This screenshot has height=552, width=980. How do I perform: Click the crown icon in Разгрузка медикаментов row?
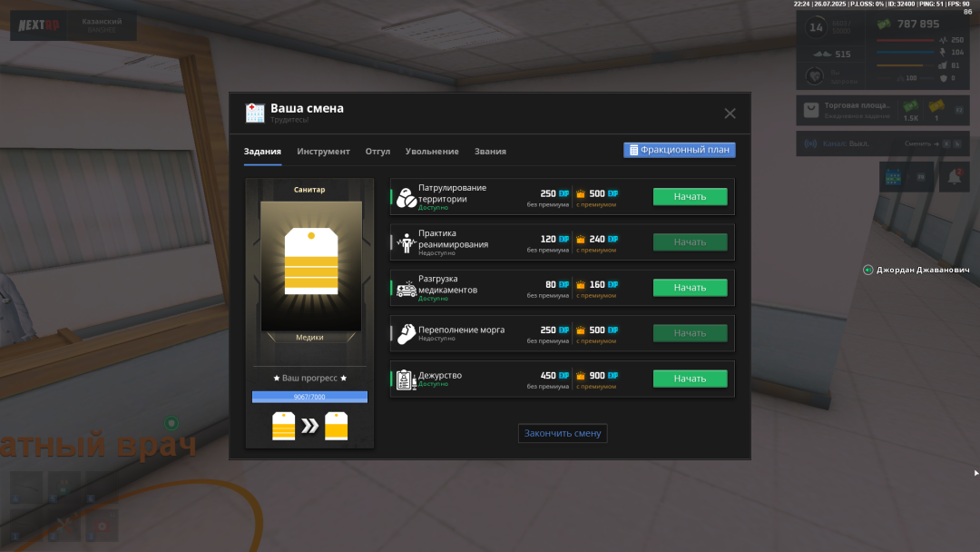(x=581, y=285)
